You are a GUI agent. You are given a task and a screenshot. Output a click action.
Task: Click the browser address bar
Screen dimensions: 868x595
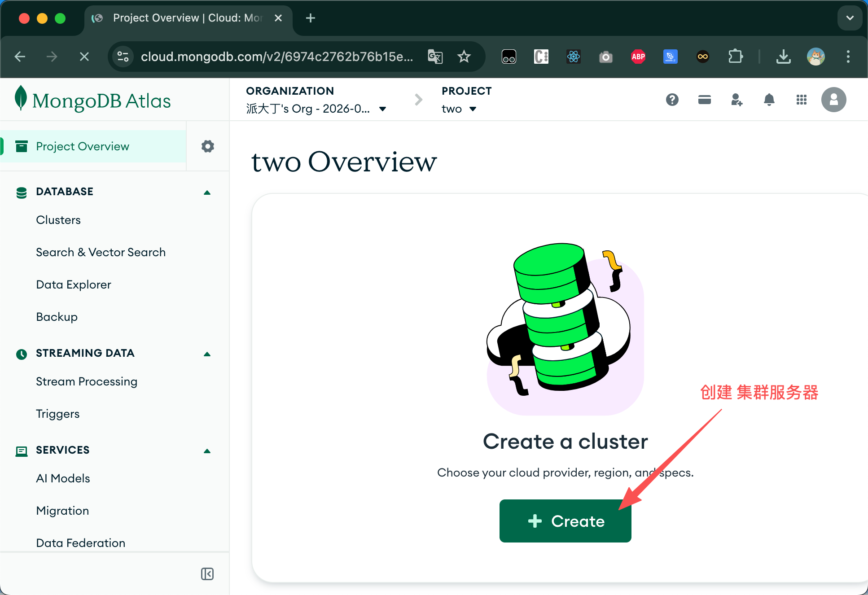276,57
